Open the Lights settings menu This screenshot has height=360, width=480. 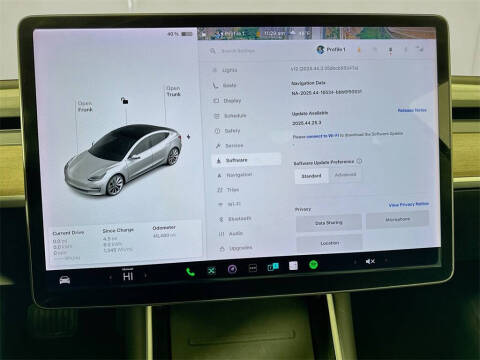(x=225, y=70)
